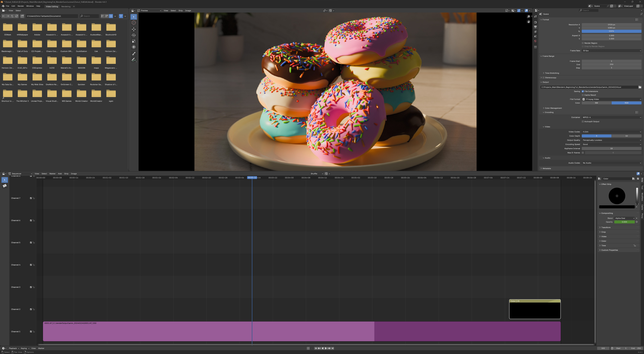
Task: Mute Channel 1 using its checkbox
Action: point(31,332)
